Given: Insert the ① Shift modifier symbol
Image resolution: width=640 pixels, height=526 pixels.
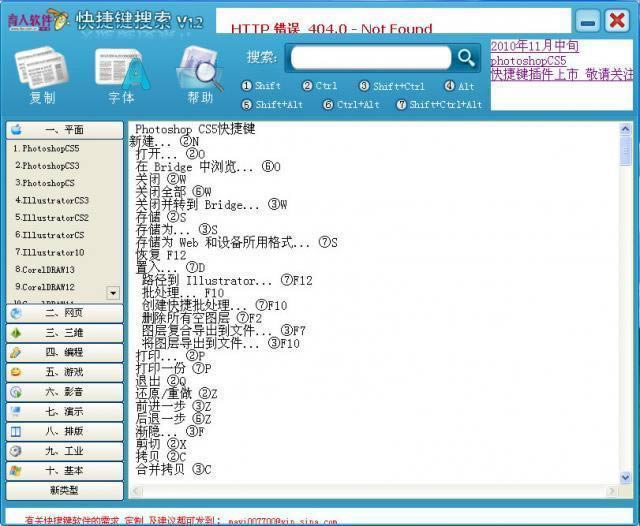Looking at the screenshot, I should [261, 86].
